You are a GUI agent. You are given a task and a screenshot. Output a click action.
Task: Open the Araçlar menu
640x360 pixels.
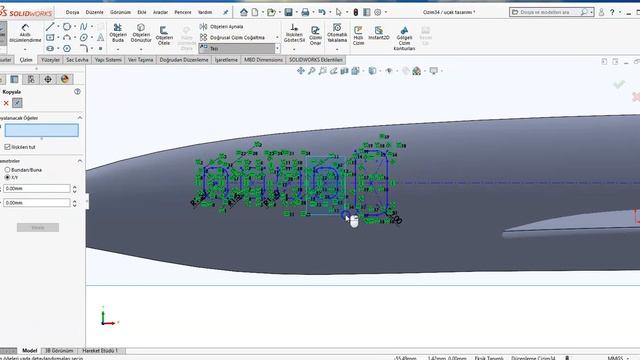pos(160,12)
